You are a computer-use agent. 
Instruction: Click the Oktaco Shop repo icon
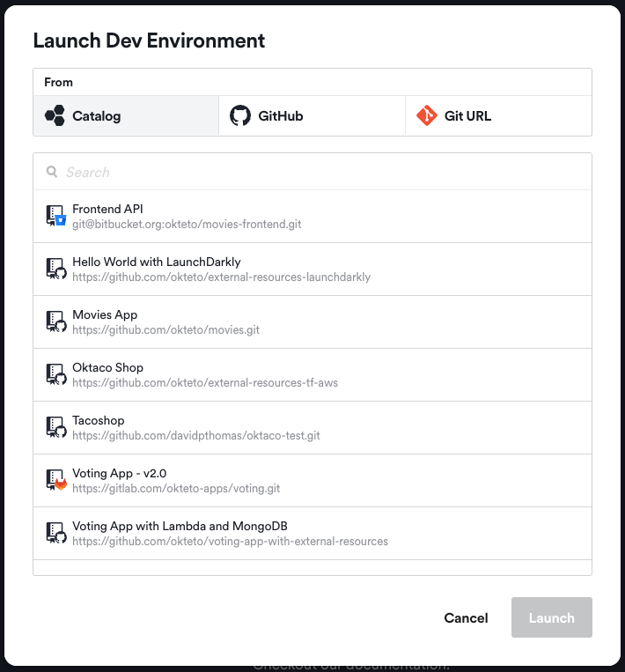tap(56, 374)
